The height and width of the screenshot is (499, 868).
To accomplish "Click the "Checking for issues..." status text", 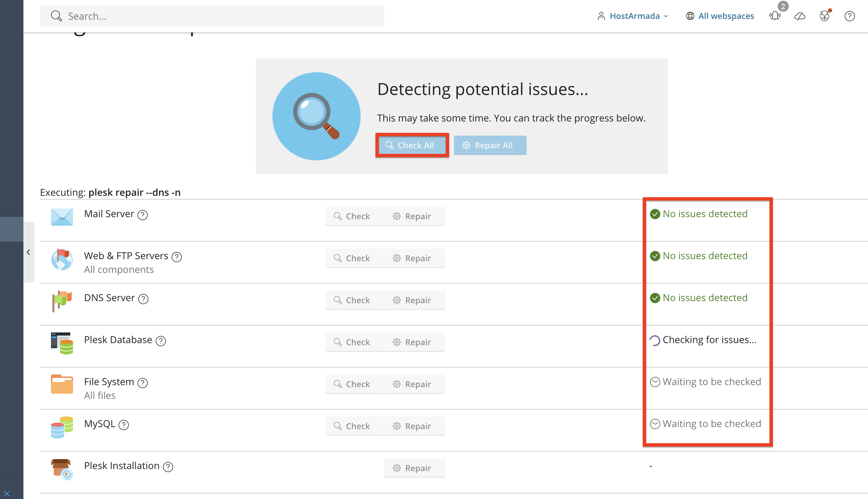I will tap(710, 340).
